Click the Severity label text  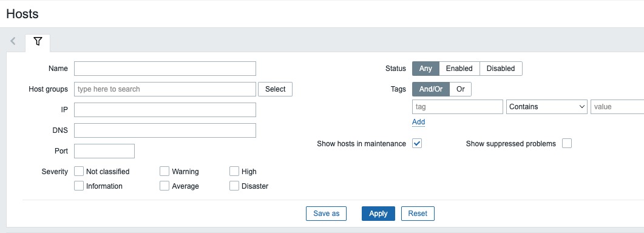tap(55, 171)
